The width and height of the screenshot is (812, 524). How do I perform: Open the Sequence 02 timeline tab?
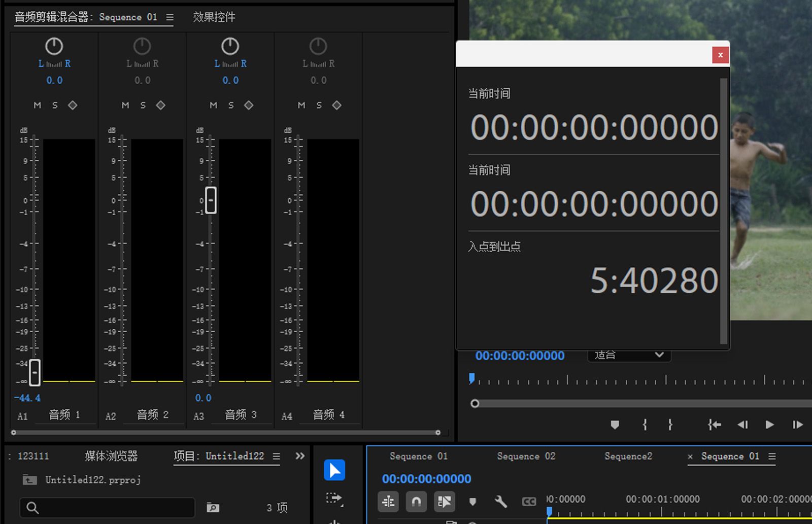tap(526, 456)
